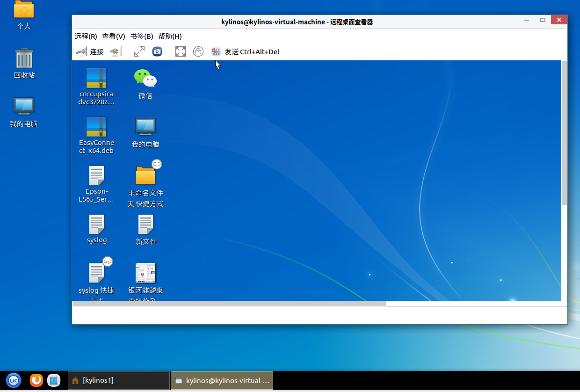Open the Help (帮助) menu
Screen dimensions: 580x392
tap(170, 36)
